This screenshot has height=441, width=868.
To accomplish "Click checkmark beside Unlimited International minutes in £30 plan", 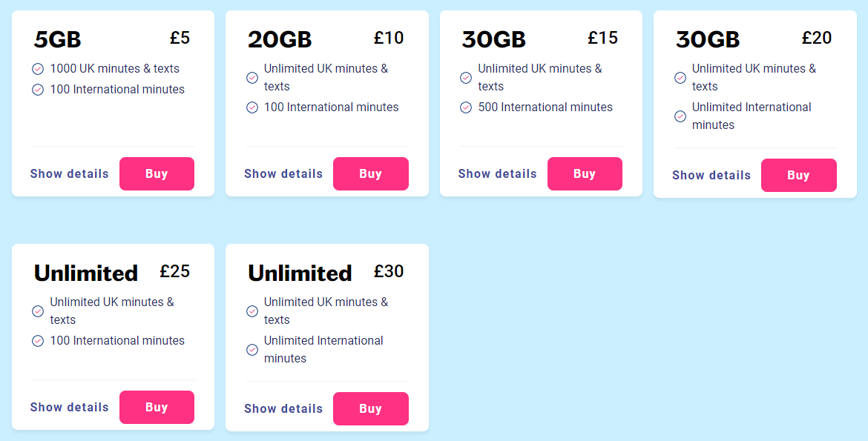I will coord(252,350).
